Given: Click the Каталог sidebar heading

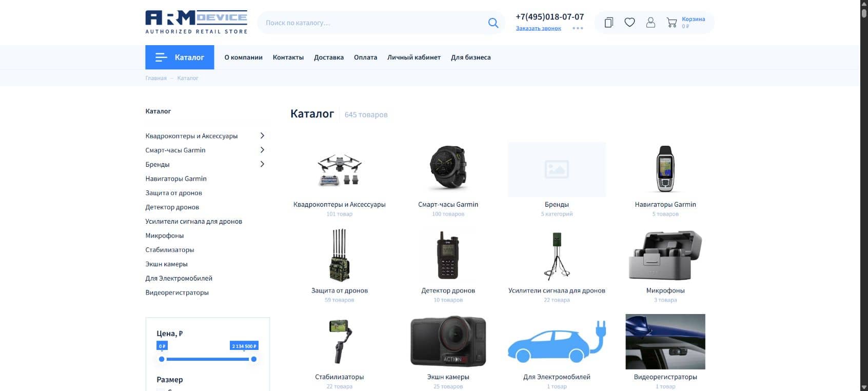Looking at the screenshot, I should [158, 111].
